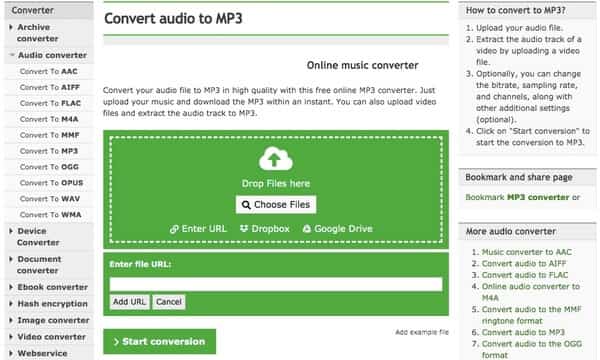Open Convert To MMF in sidebar
Image resolution: width=600 pixels, height=360 pixels.
coord(49,135)
